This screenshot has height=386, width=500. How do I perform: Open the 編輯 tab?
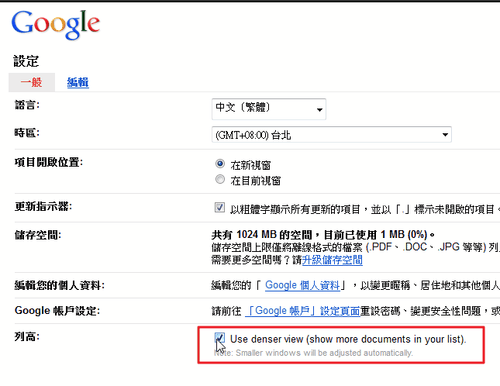coord(78,82)
